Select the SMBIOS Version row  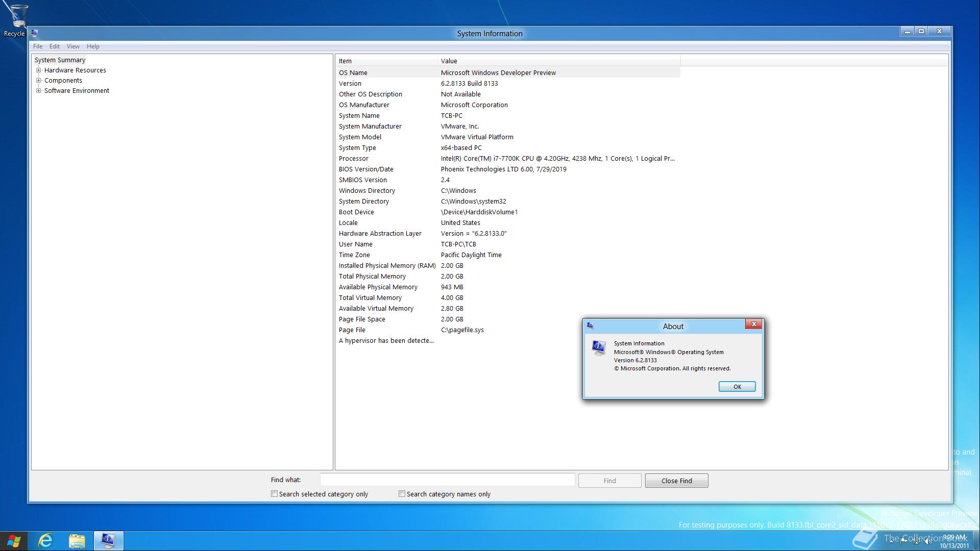pos(508,180)
